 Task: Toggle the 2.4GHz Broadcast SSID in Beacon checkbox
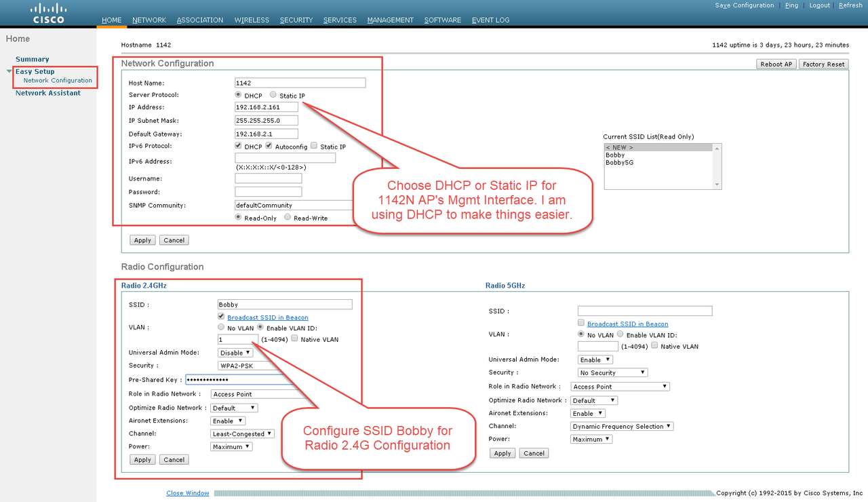221,317
